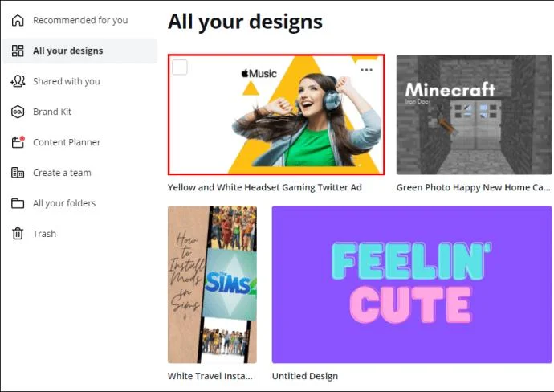
Task: Tick the checkbox on the Apple Music design
Action: pos(180,67)
